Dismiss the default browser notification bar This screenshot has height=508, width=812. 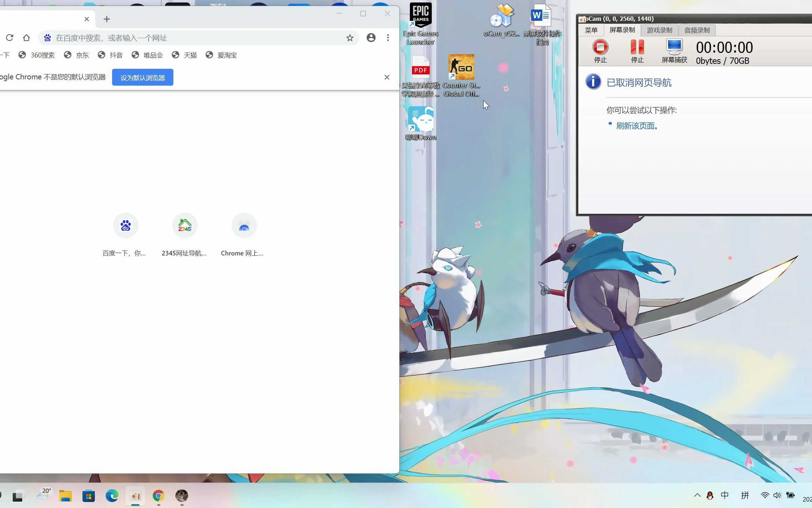pos(387,77)
